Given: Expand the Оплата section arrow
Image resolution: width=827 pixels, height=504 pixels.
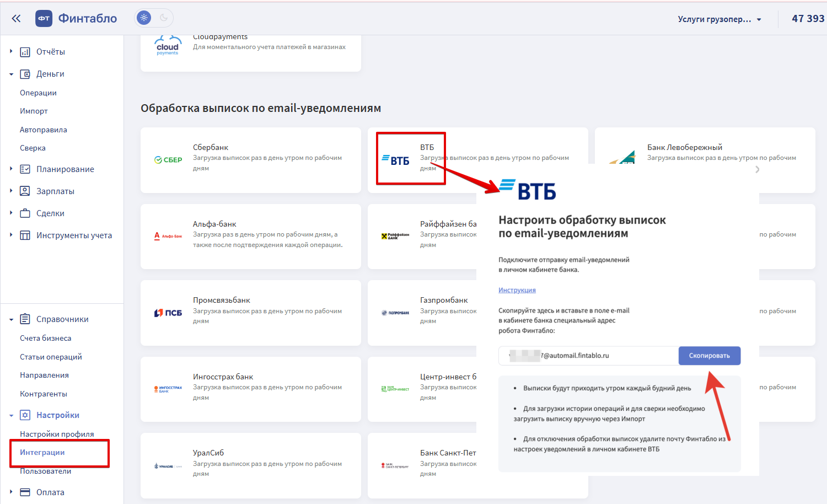Looking at the screenshot, I should pyautogui.click(x=11, y=492).
